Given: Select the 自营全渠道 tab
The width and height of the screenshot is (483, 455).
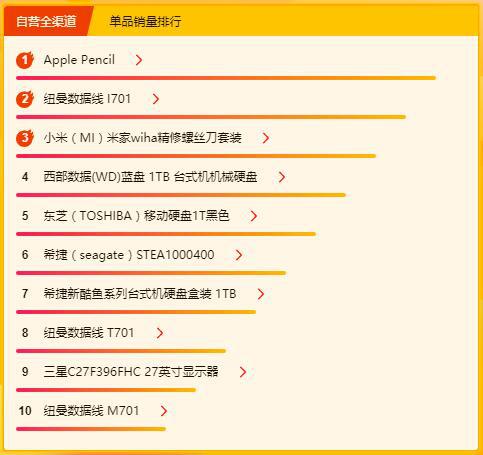Looking at the screenshot, I should point(47,21).
